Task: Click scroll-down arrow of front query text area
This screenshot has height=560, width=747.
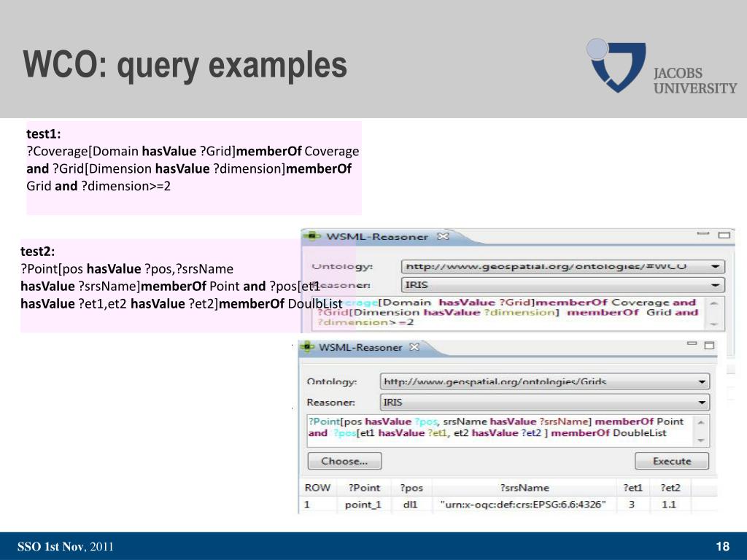Action: 701,440
